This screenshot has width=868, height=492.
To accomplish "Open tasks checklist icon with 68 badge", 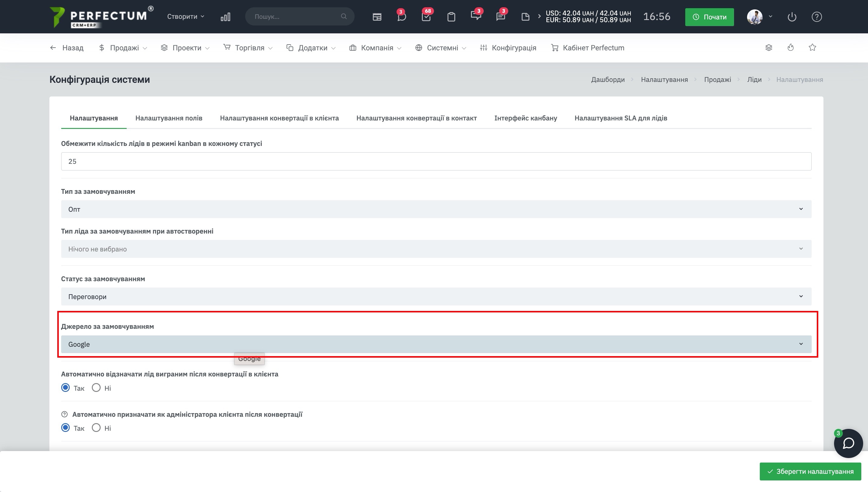I will click(x=426, y=17).
